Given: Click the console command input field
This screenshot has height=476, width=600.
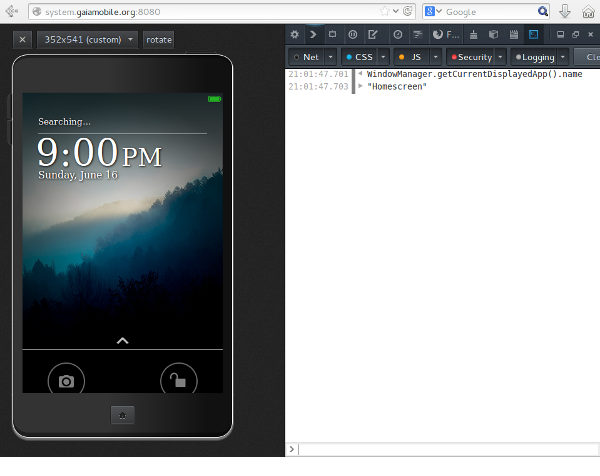Looking at the screenshot, I should pos(445,449).
